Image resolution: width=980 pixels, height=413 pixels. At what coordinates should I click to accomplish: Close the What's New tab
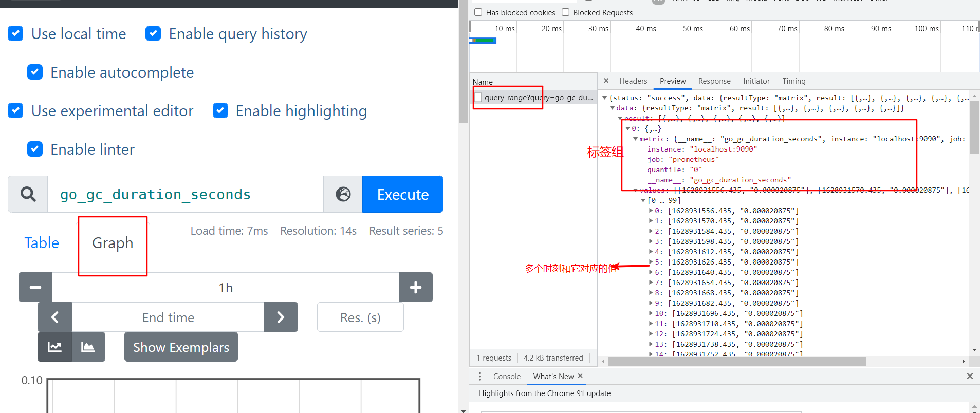point(580,376)
